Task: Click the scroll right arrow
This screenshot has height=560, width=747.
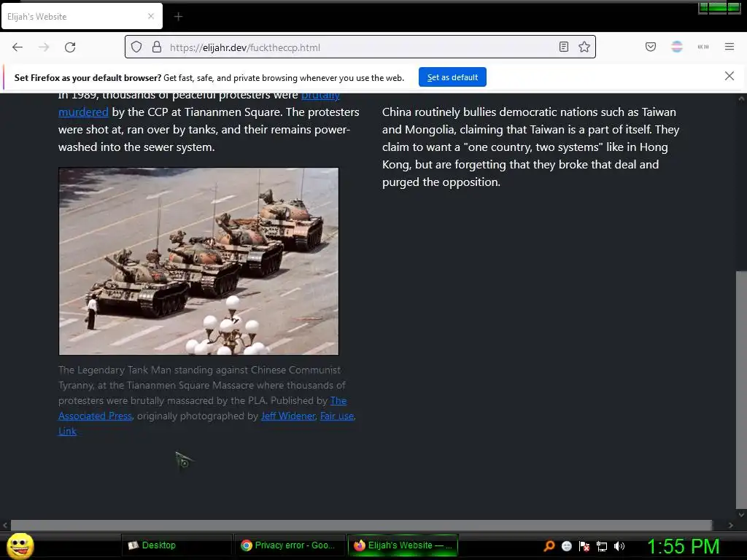Action: pos(731,525)
